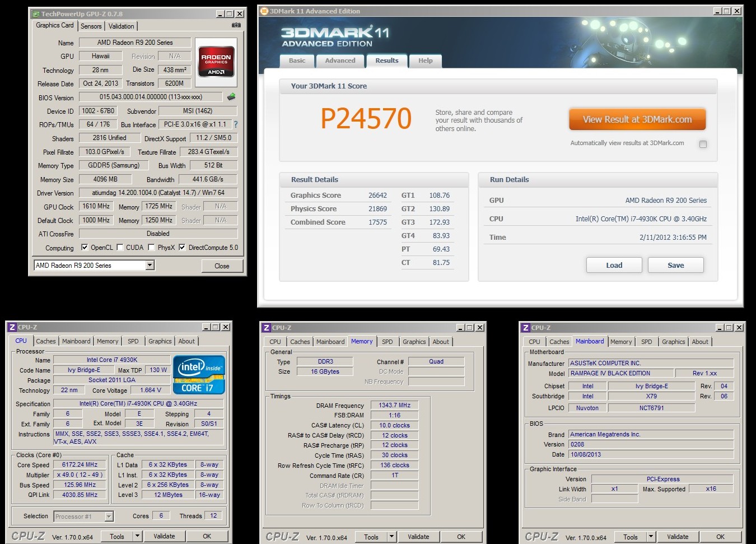Click the Memory Size 4096 MB field
The image size is (756, 544).
(105, 179)
